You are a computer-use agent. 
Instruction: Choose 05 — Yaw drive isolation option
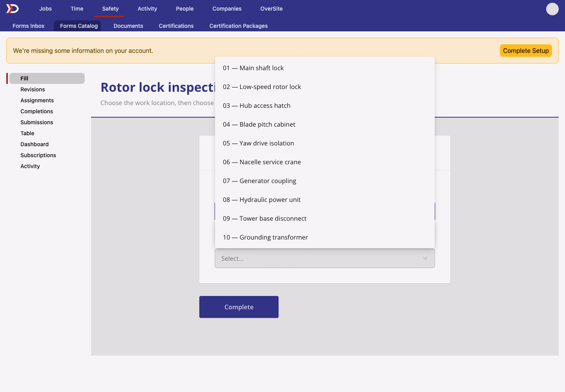coord(325,143)
